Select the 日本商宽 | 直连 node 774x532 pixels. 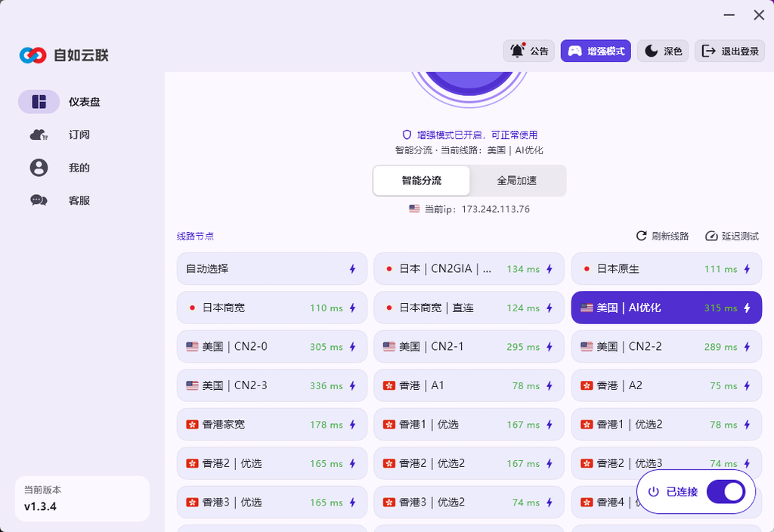click(469, 308)
